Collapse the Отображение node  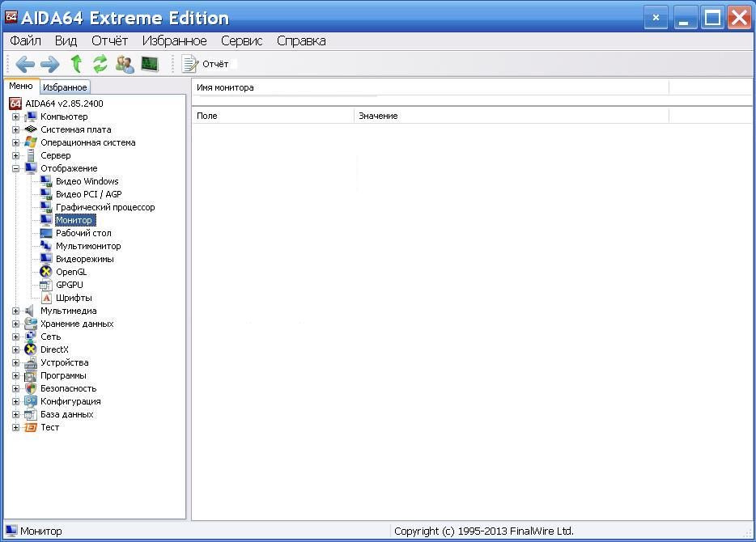15,168
